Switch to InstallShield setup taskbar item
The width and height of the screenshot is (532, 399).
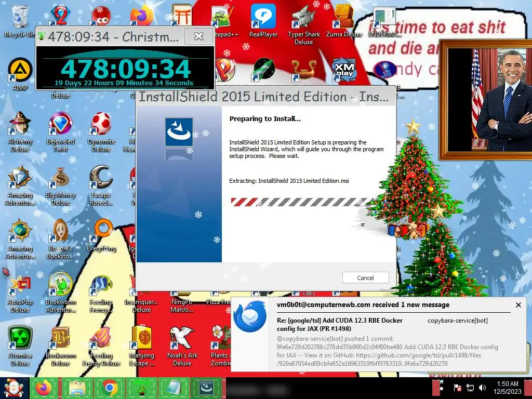click(x=207, y=388)
